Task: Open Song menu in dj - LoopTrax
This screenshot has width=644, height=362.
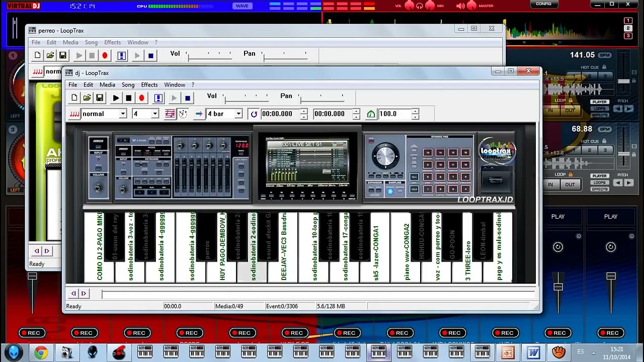Action: coord(128,84)
